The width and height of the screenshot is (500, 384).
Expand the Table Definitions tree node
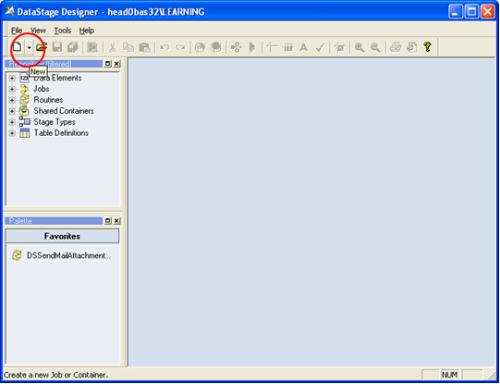(12, 133)
